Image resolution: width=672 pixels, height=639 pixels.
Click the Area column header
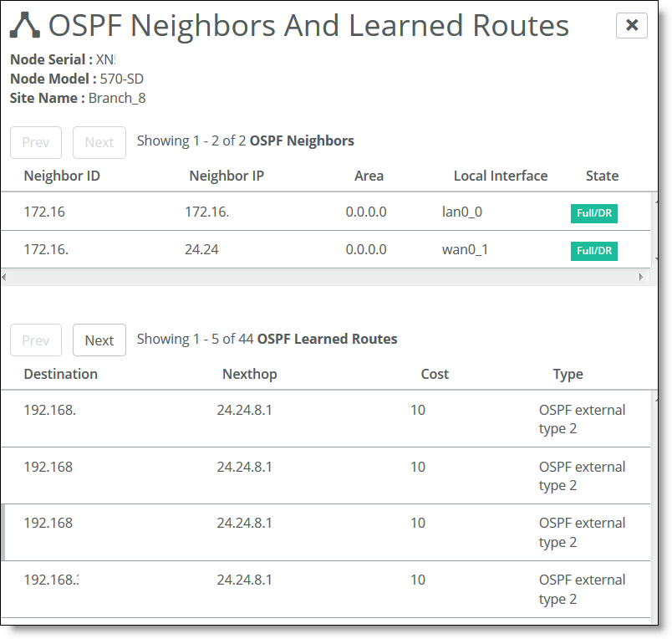369,176
